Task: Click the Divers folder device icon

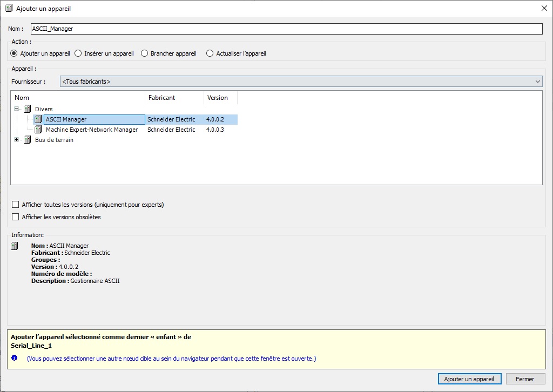Action: click(x=27, y=109)
